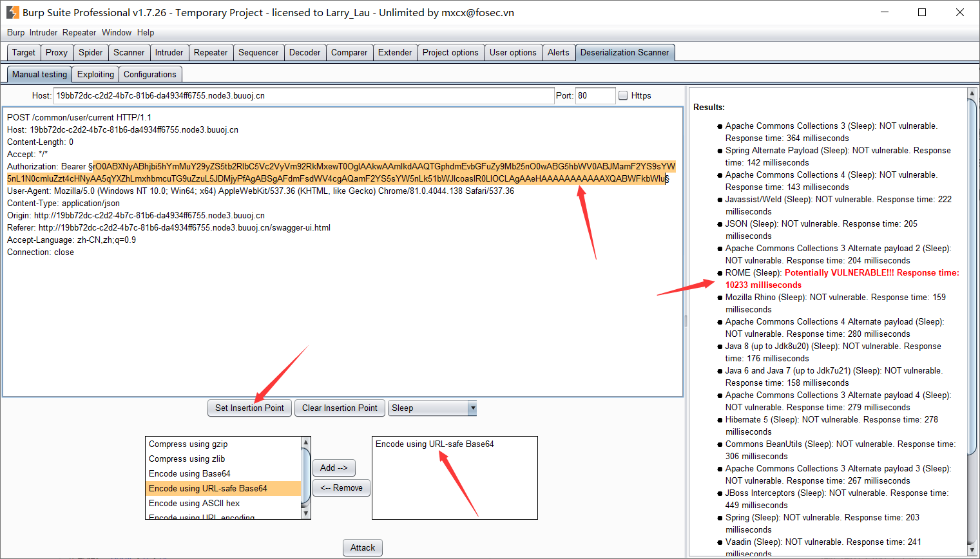This screenshot has width=980, height=559.
Task: Click transformations list scroll up arrow
Action: point(306,442)
